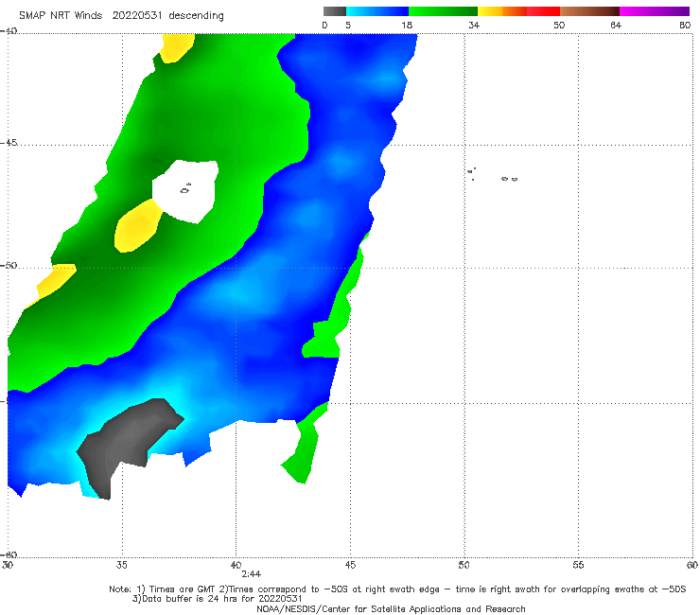Click the blue segment of the color bar
The height and width of the screenshot is (615, 700).
[377, 11]
